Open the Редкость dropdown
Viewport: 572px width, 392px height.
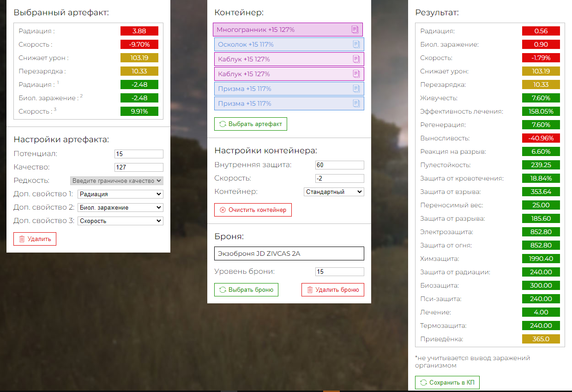[x=116, y=181]
